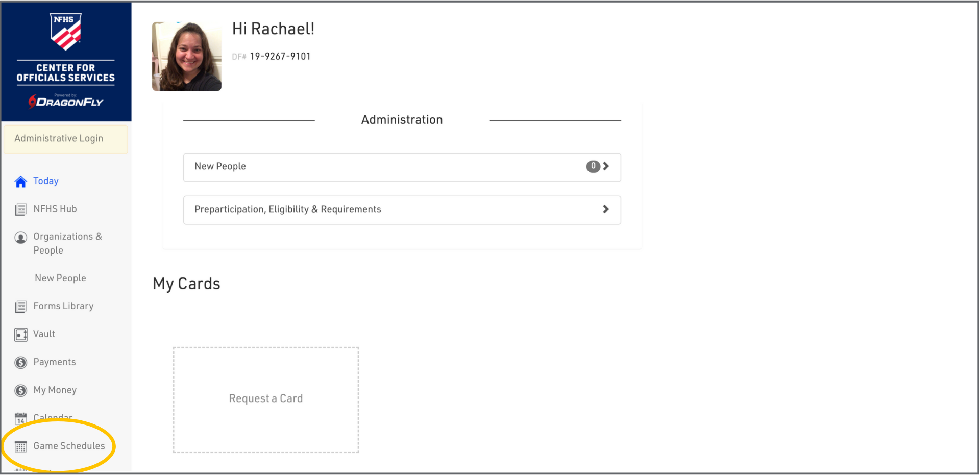The height and width of the screenshot is (475, 980).
Task: Open the New People count badge
Action: pos(593,166)
